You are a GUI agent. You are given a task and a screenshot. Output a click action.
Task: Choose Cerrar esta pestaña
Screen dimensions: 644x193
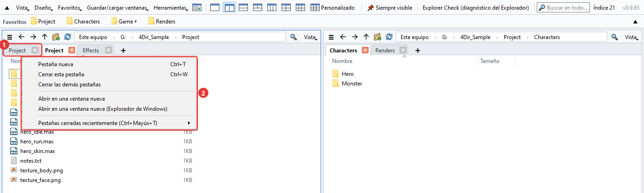(x=109, y=74)
